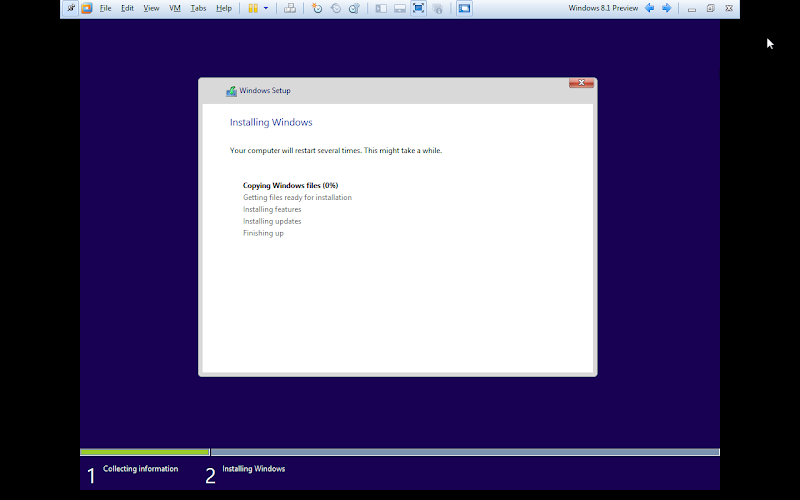Toggle the full screen mode icon
The height and width of the screenshot is (500, 800).
click(x=418, y=8)
